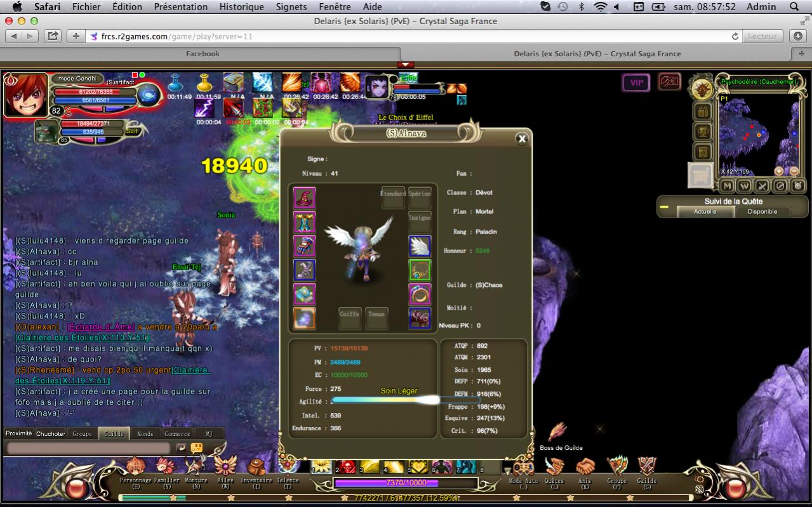Close the (S)Alnava character window
Screen dimensions: 812x507
click(522, 139)
